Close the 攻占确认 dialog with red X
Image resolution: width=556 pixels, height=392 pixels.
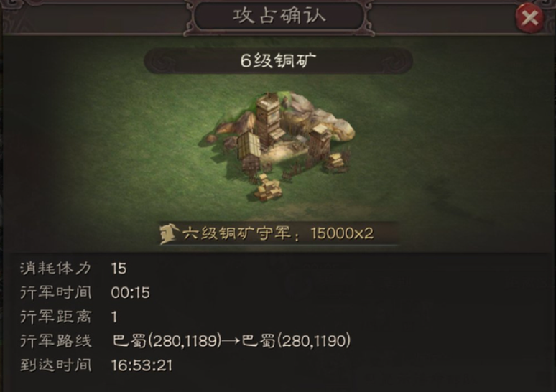tap(529, 17)
